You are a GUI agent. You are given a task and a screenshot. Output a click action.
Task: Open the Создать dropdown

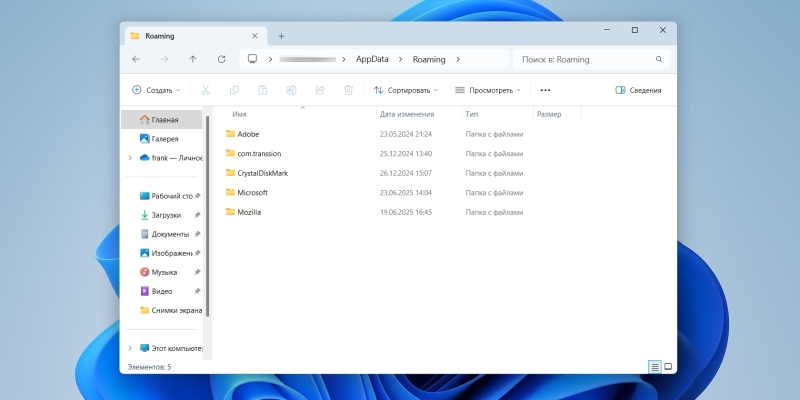(156, 90)
